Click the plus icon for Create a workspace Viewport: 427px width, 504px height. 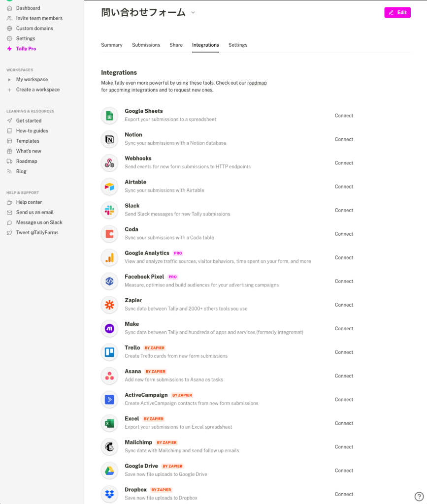(x=9, y=90)
